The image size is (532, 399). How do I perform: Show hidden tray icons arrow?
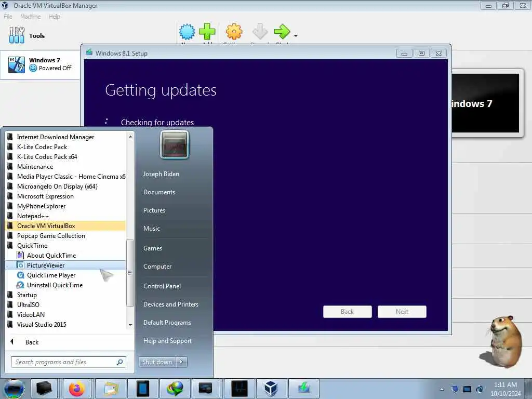click(x=442, y=389)
